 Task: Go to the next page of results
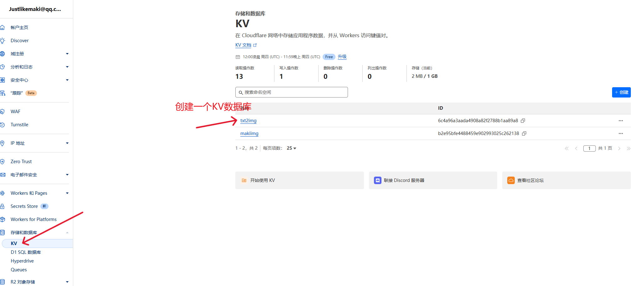pos(619,148)
